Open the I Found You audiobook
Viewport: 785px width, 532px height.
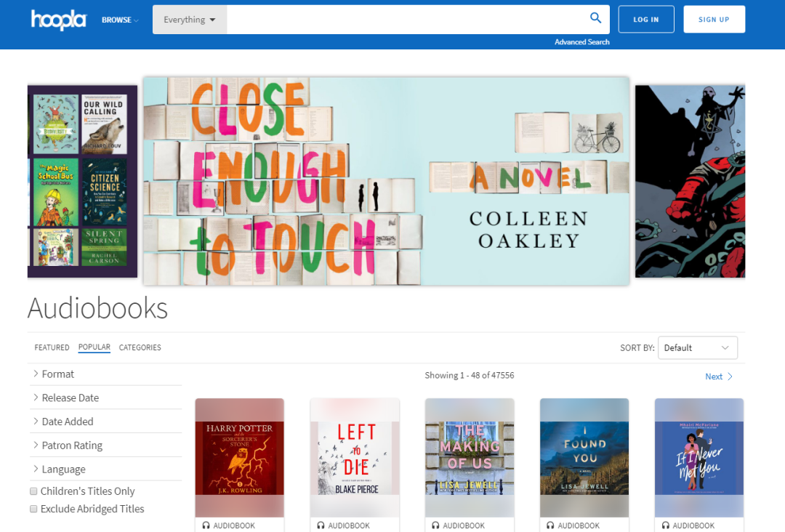584,458
